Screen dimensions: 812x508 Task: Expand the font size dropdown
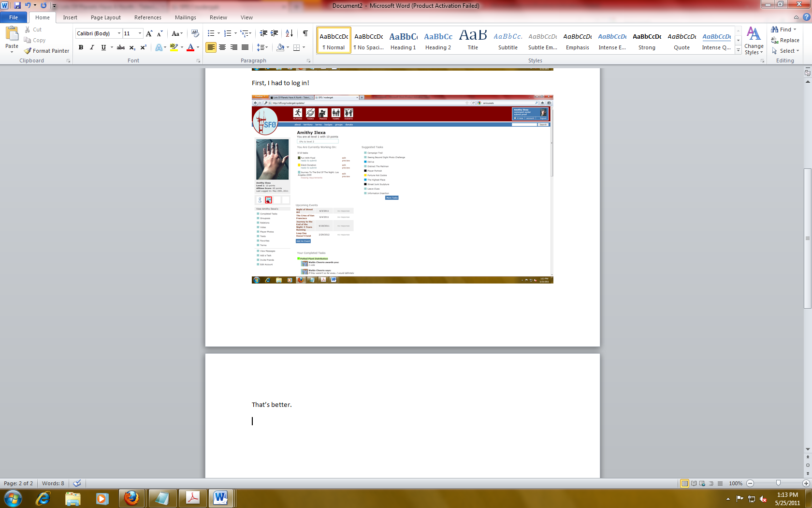click(140, 33)
